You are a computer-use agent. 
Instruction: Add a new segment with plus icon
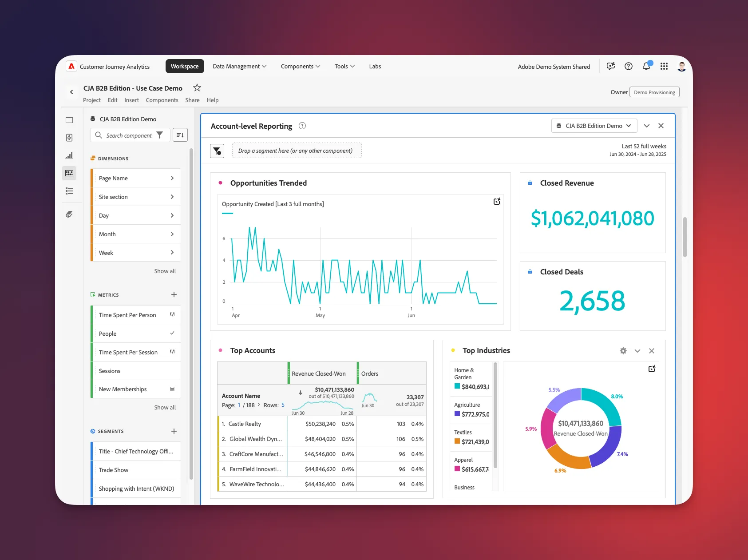click(x=174, y=431)
